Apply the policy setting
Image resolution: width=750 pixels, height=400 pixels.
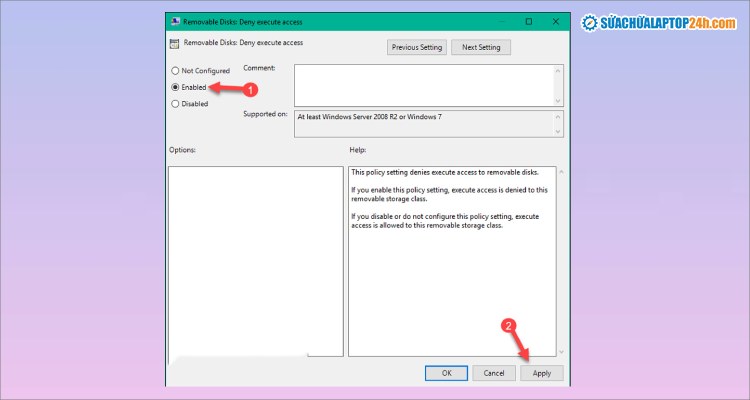pyautogui.click(x=541, y=373)
